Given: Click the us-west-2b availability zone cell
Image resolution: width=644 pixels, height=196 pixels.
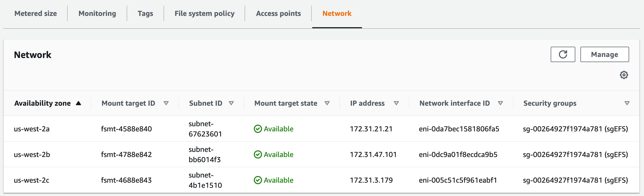Looking at the screenshot, I should tap(32, 154).
